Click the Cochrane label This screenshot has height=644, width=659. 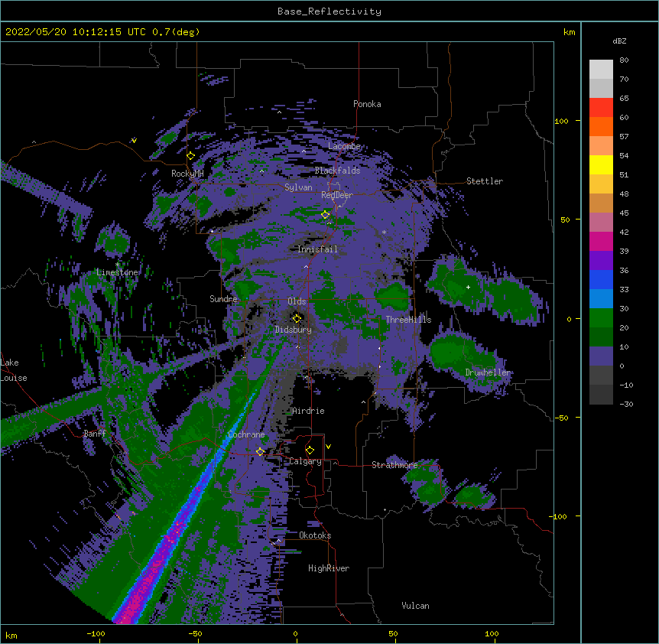tap(246, 434)
